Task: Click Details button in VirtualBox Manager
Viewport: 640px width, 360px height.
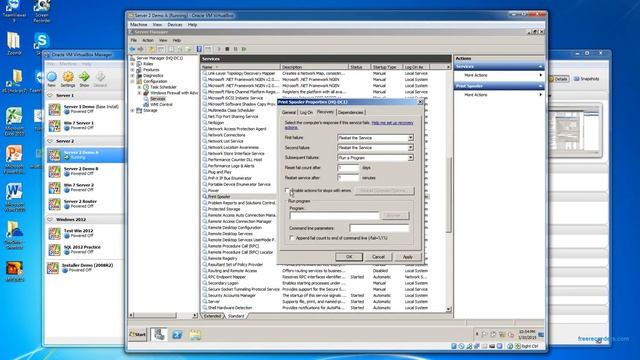Action: 559,79
